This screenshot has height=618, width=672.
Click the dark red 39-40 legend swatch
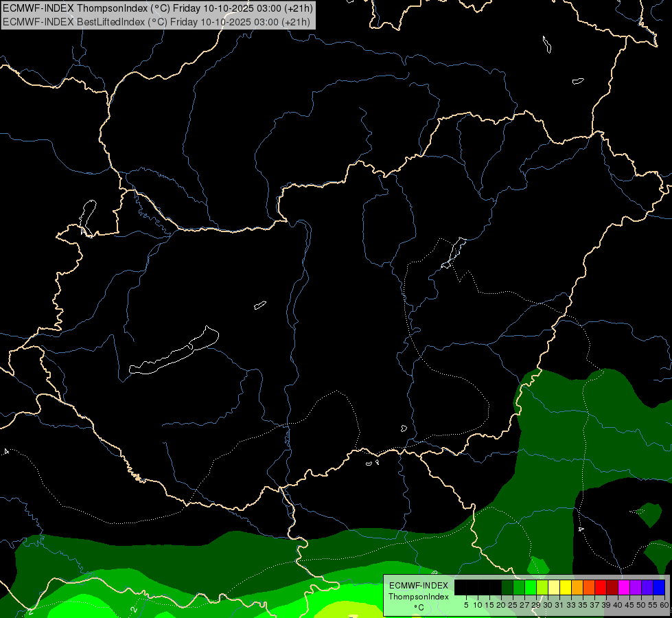tap(612, 588)
